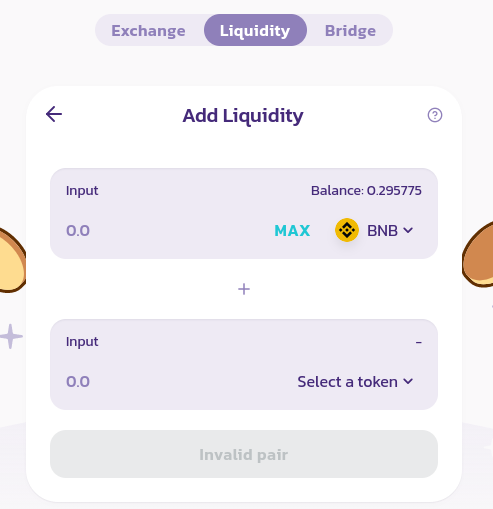Click the first Input label
This screenshot has height=509, width=493.
tap(82, 191)
